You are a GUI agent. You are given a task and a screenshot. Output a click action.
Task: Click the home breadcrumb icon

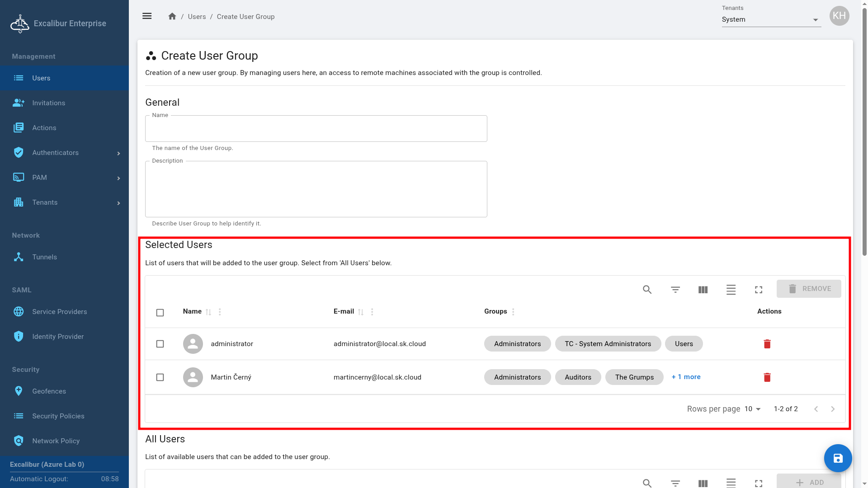tap(172, 16)
